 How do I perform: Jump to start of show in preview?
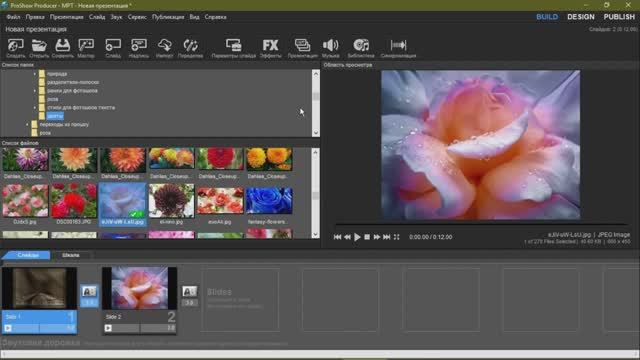(337, 237)
